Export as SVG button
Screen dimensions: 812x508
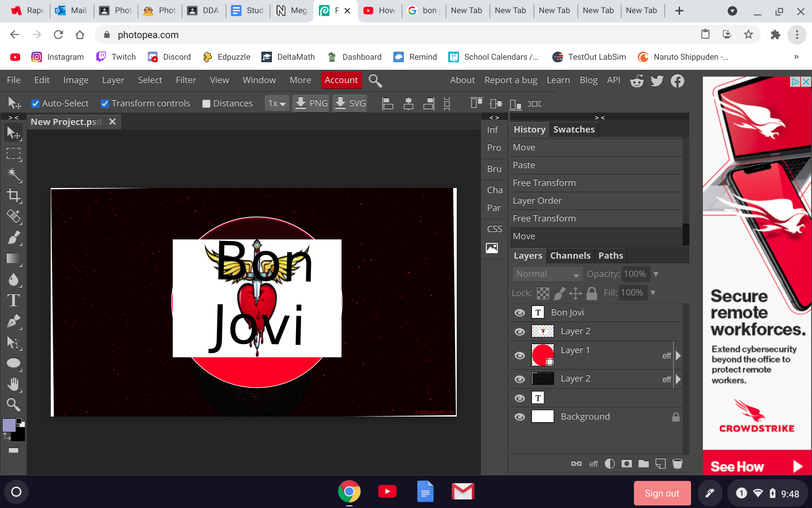(x=350, y=103)
